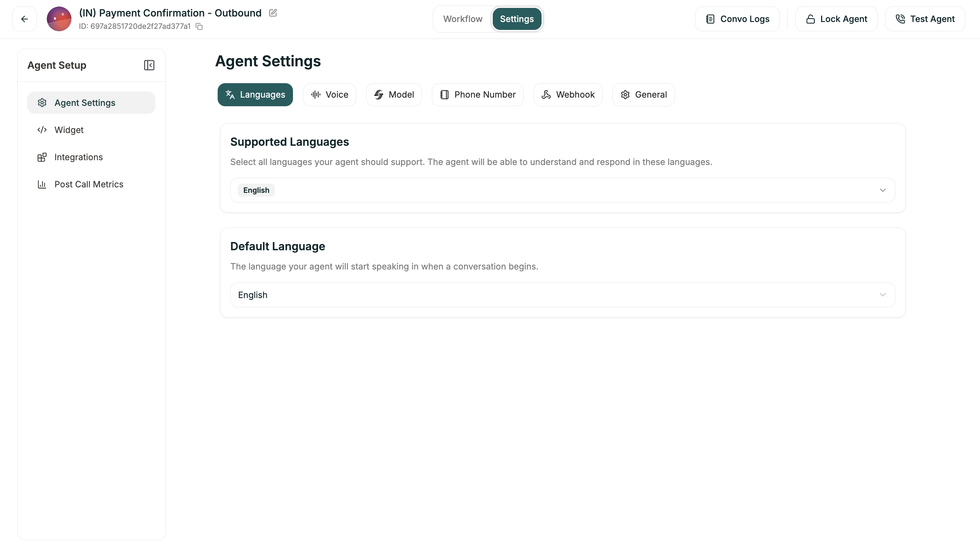Open Convo Logs
Screen dimensions: 980x550
(x=737, y=19)
